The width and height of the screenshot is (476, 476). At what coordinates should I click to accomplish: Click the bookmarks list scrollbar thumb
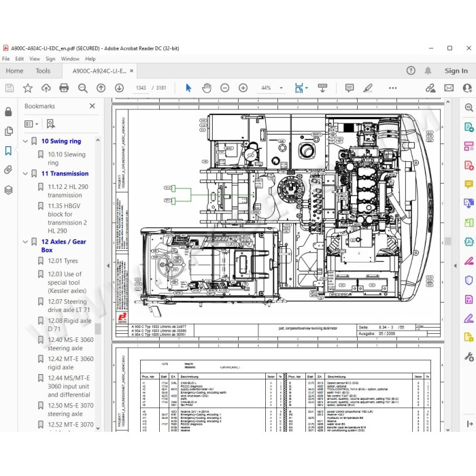[98, 328]
